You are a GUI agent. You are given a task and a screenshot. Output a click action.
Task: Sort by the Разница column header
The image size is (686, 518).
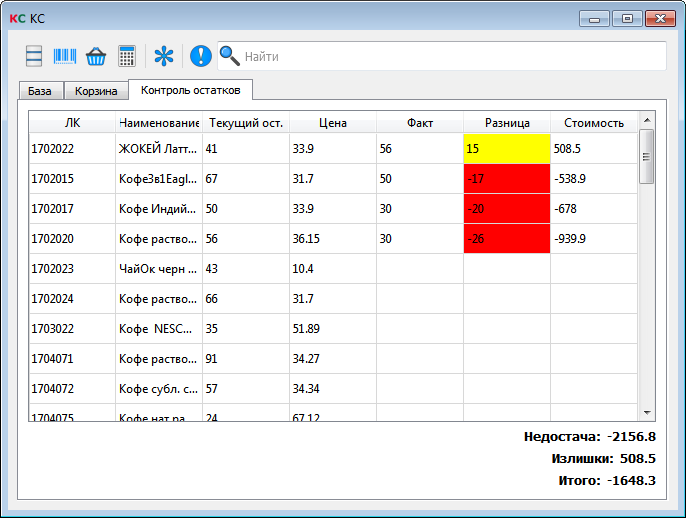(507, 122)
